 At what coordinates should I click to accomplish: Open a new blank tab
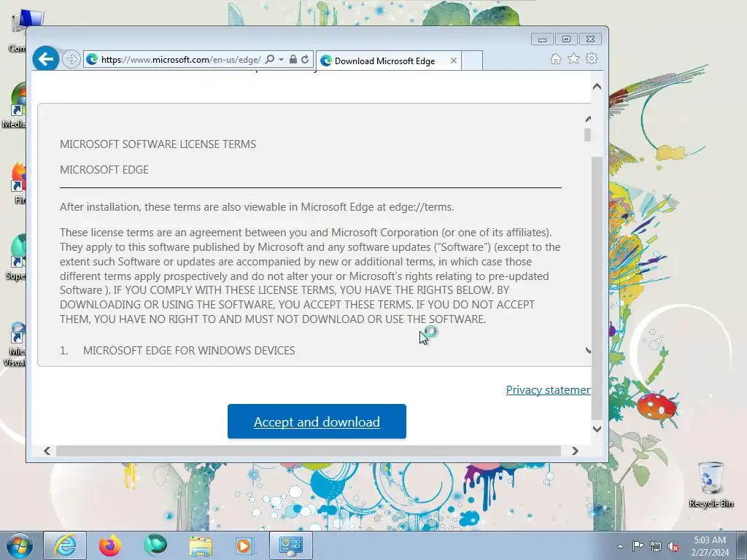pos(472,61)
